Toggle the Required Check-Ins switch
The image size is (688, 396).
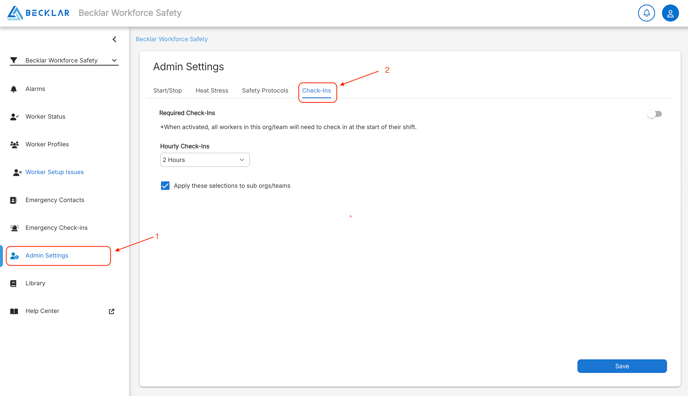654,114
